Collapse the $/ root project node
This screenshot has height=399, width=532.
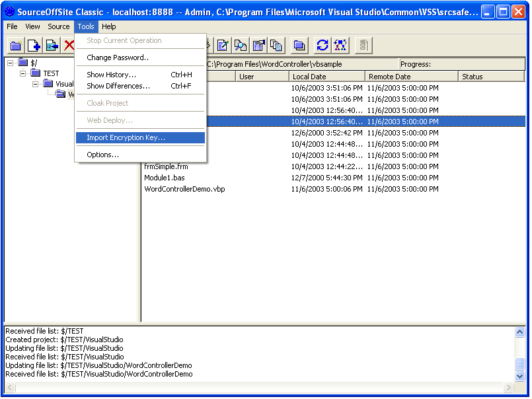[9, 63]
